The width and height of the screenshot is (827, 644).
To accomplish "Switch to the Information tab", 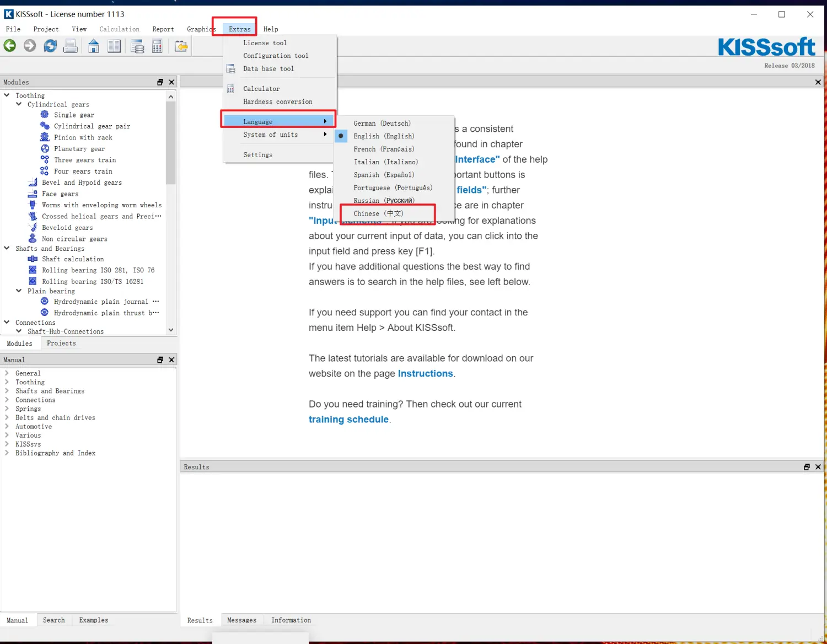I will [x=291, y=620].
